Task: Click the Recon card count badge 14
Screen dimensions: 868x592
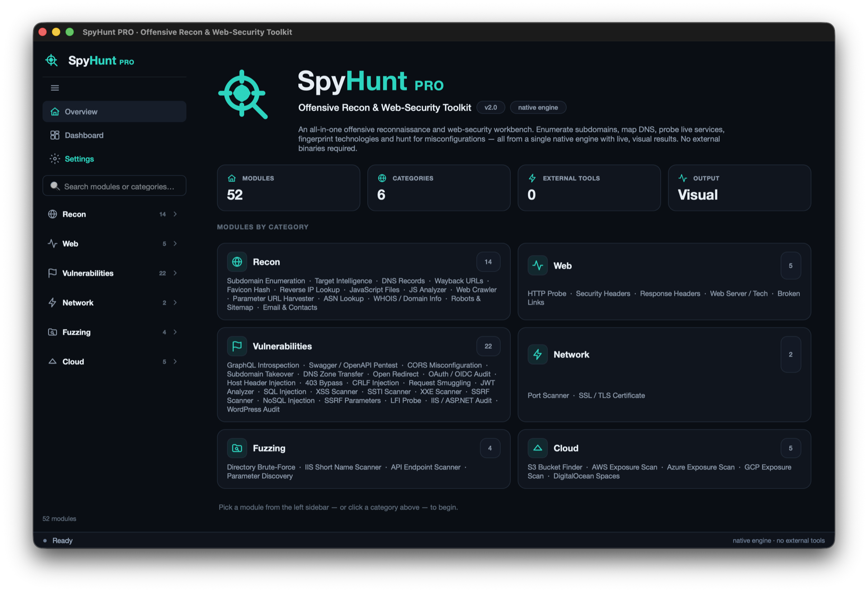Action: coord(488,261)
